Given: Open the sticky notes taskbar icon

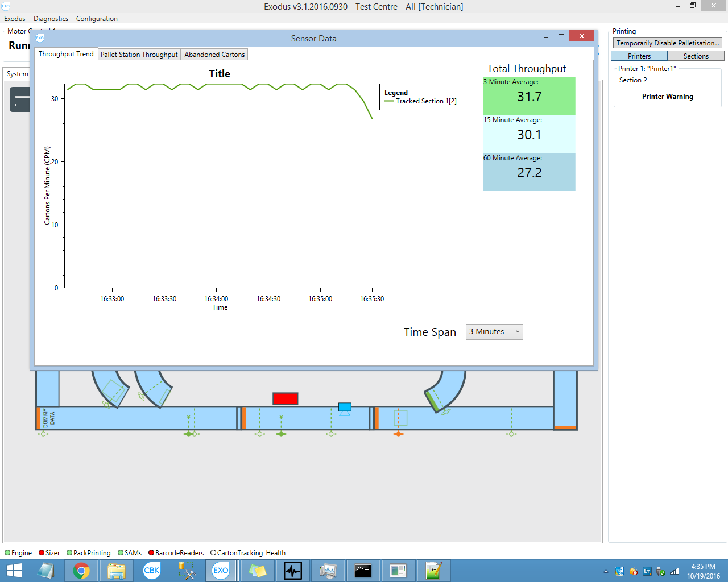Looking at the screenshot, I should tap(258, 571).
